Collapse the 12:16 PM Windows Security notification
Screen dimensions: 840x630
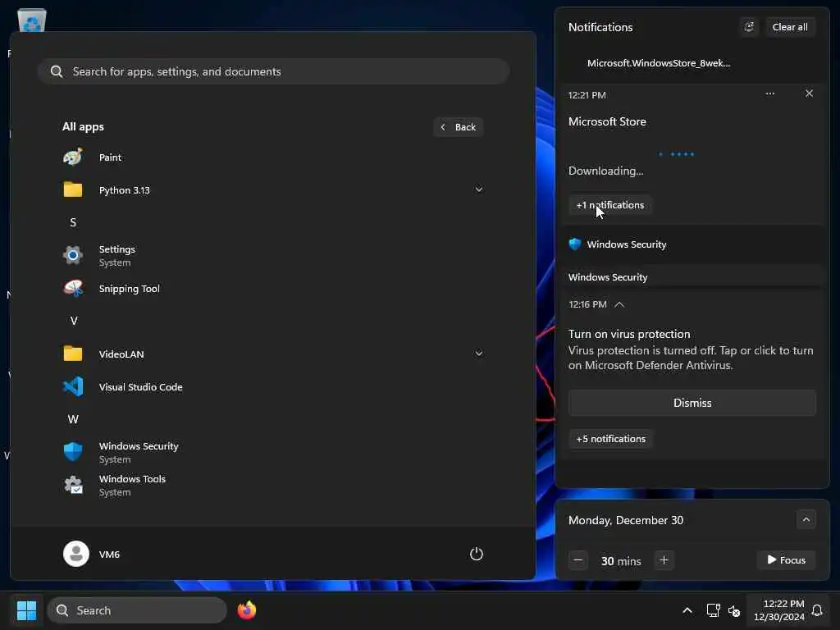click(x=619, y=304)
